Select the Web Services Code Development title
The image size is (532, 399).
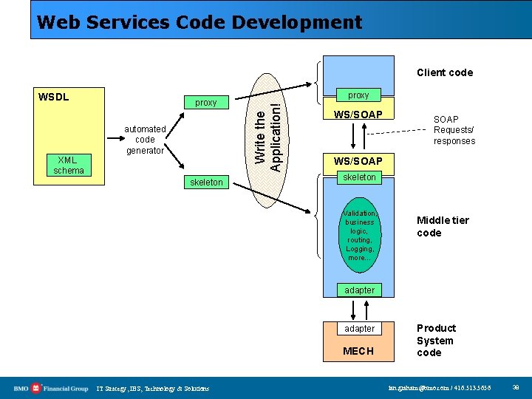coord(199,22)
